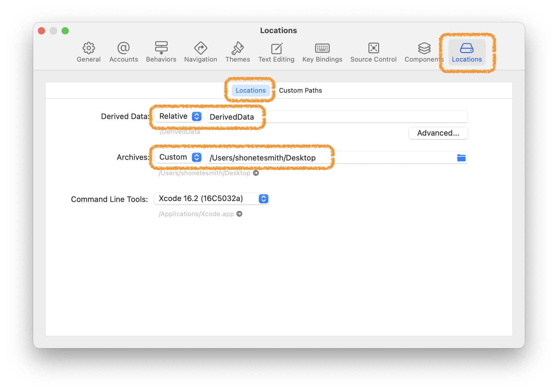Open the Command Line Tools version dropdown
The width and height of the screenshot is (558, 392).
tap(211, 199)
